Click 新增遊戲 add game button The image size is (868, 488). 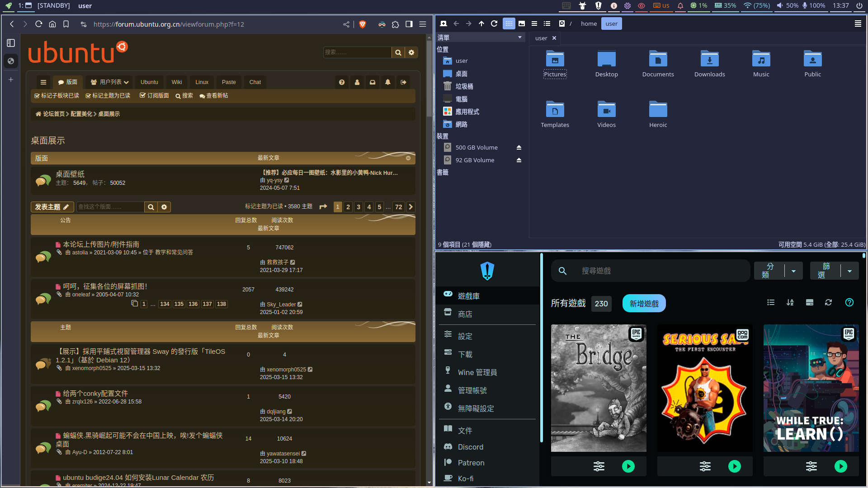(x=644, y=304)
